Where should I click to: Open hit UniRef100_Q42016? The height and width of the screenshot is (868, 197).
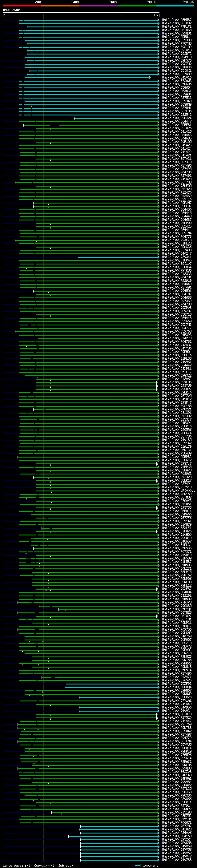(177, 78)
